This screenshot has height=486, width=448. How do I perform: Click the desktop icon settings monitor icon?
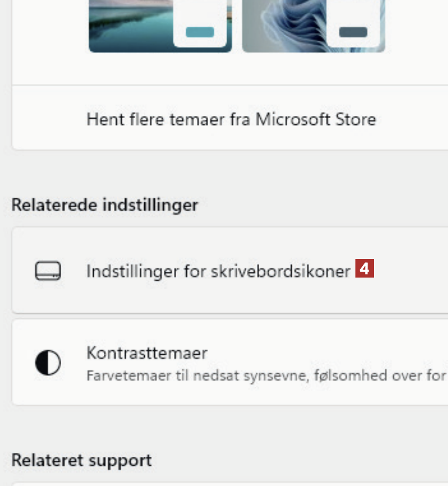[x=48, y=271]
